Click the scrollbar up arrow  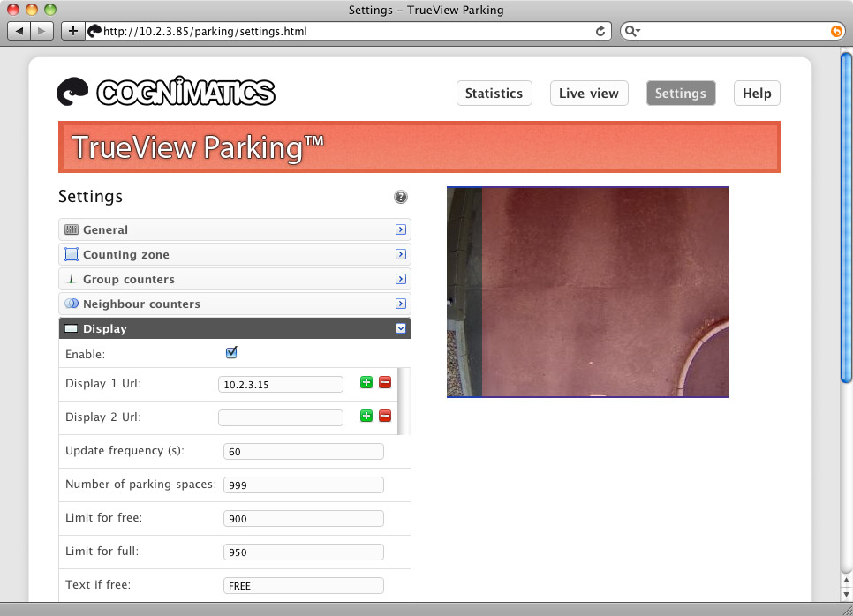[x=846, y=581]
